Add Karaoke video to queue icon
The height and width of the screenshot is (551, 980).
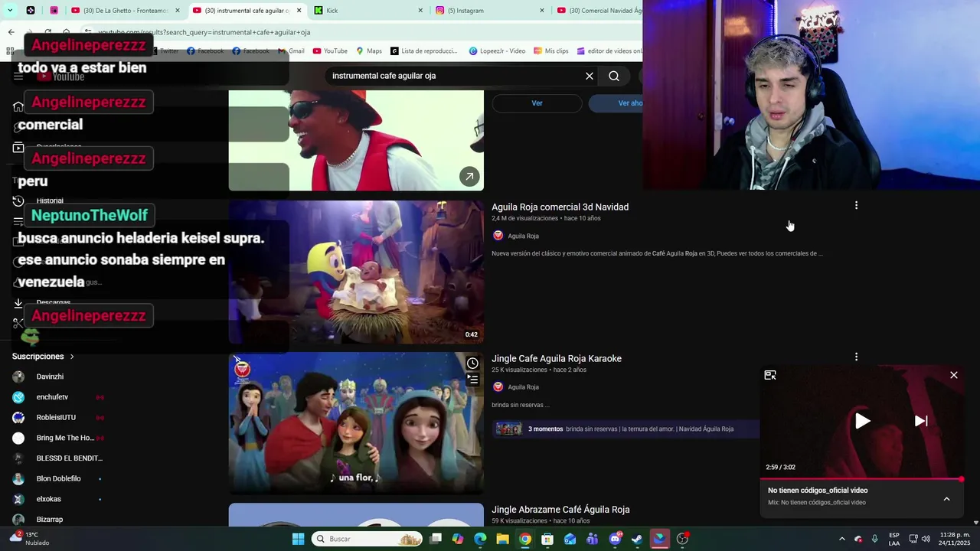pos(472,380)
